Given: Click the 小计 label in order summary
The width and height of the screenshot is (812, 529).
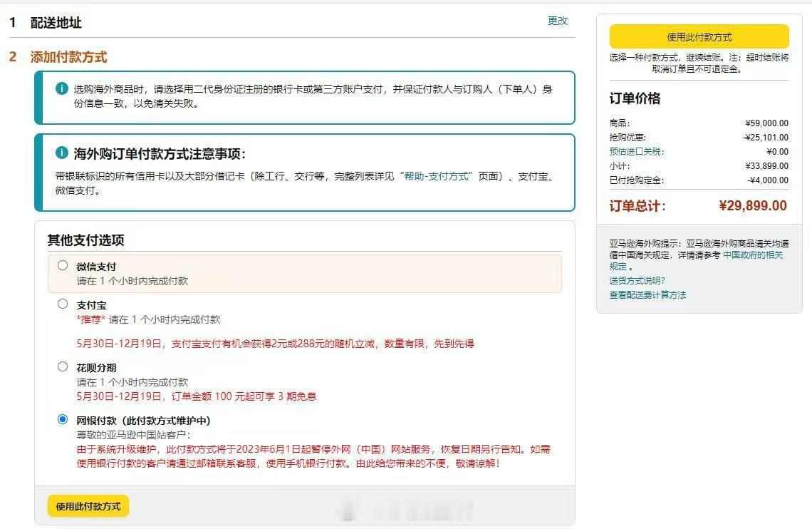Looking at the screenshot, I should pos(620,166).
